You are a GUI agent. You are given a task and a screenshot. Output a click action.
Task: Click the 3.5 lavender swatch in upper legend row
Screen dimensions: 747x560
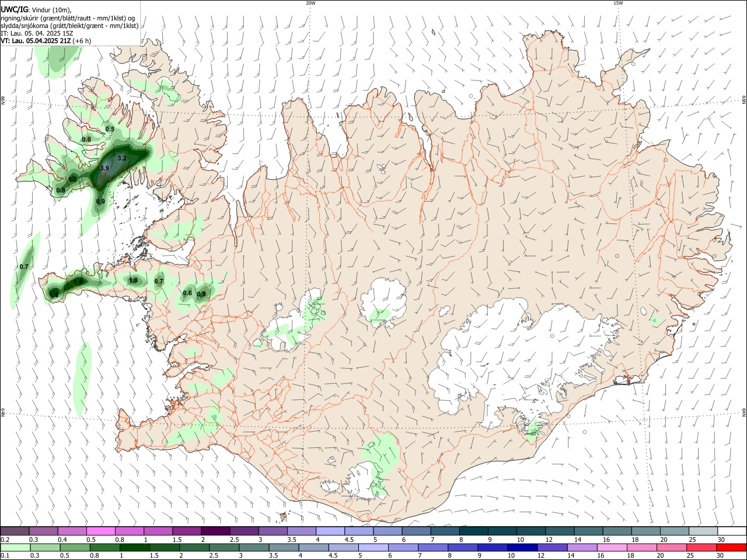click(301, 531)
